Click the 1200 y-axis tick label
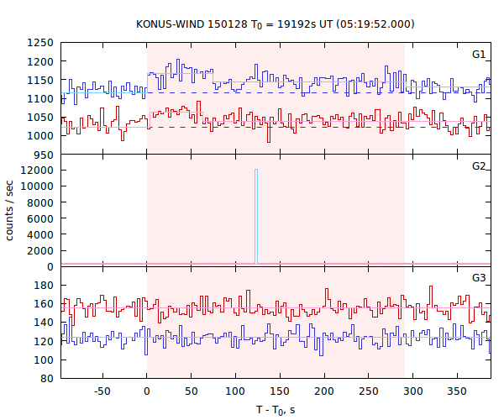 point(40,61)
